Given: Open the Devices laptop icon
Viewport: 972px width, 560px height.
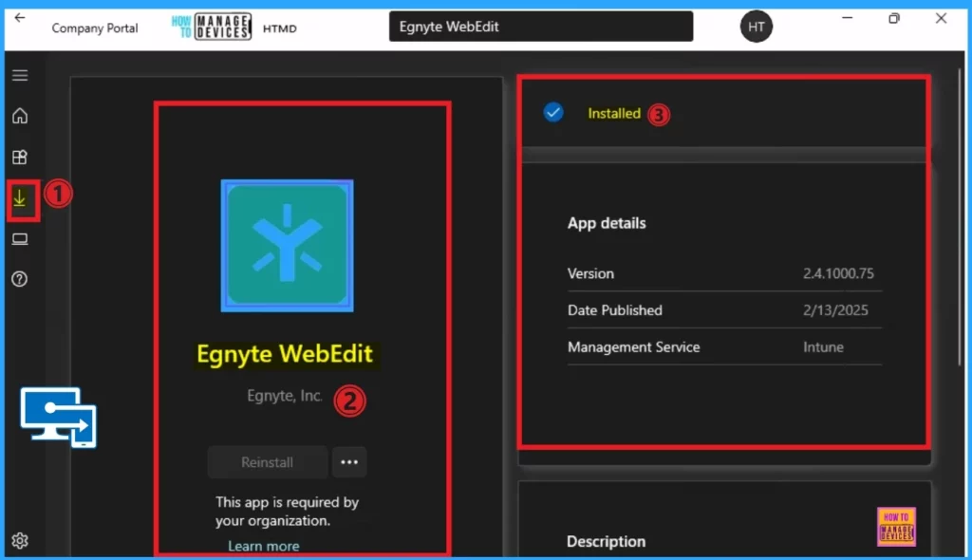Looking at the screenshot, I should (x=20, y=239).
